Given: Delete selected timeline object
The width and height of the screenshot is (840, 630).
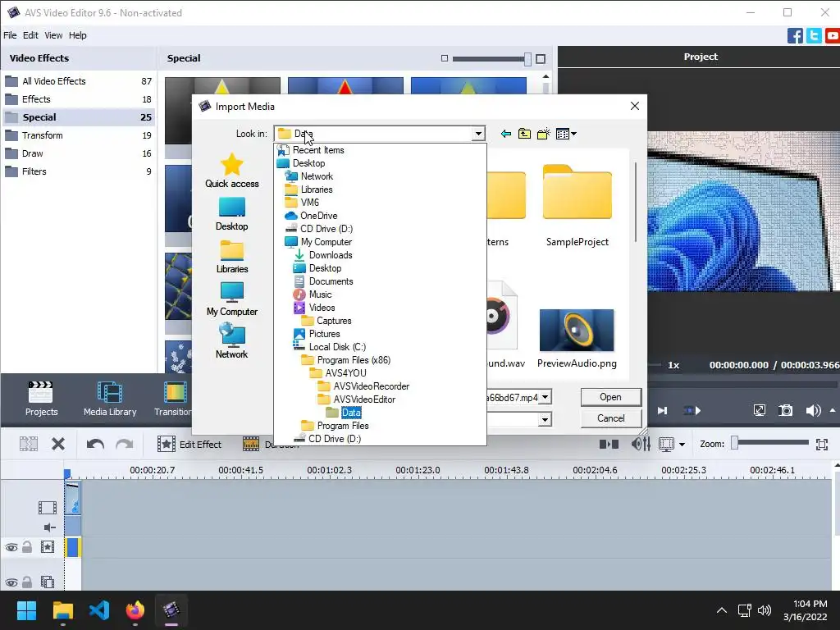Looking at the screenshot, I should 58,444.
